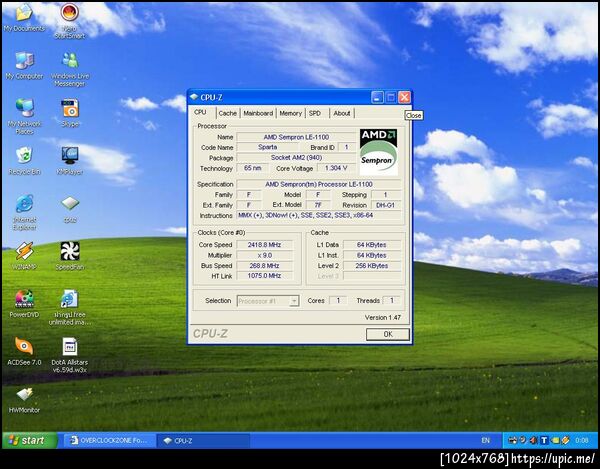The height and width of the screenshot is (469, 600).
Task: Click the Specification field text
Action: pos(319,184)
